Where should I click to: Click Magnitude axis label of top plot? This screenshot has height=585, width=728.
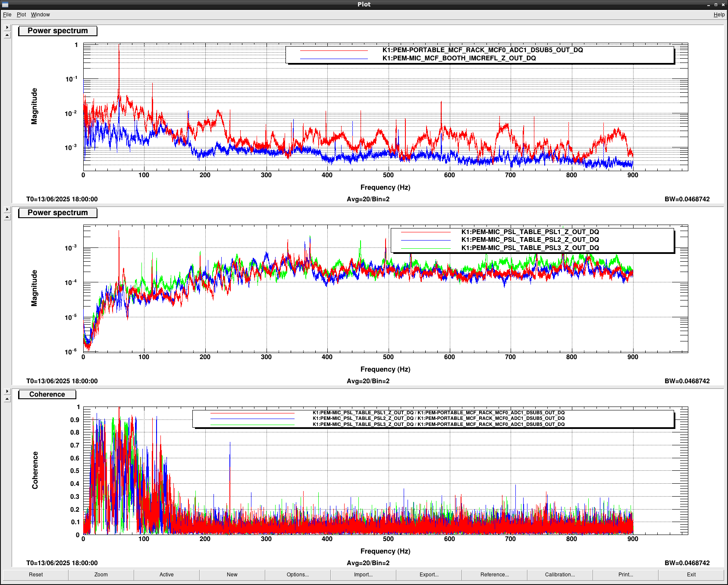click(35, 106)
